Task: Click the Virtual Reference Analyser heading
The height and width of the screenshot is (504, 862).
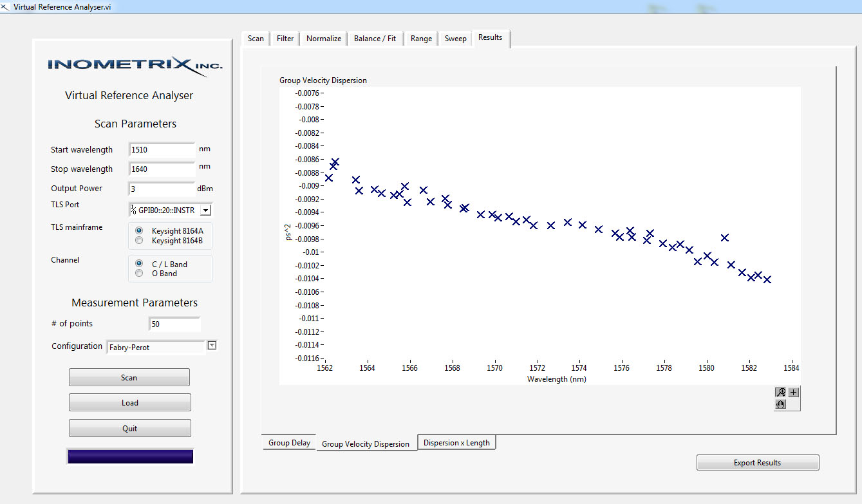Action: [x=129, y=95]
